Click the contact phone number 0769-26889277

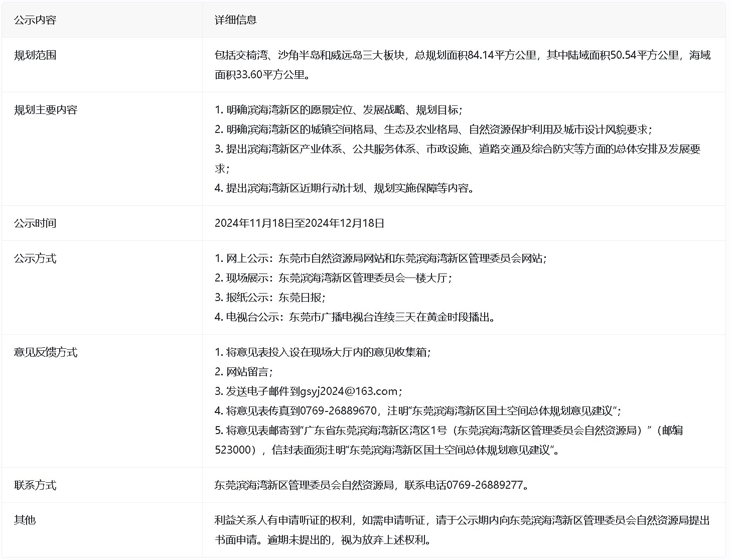(484, 485)
